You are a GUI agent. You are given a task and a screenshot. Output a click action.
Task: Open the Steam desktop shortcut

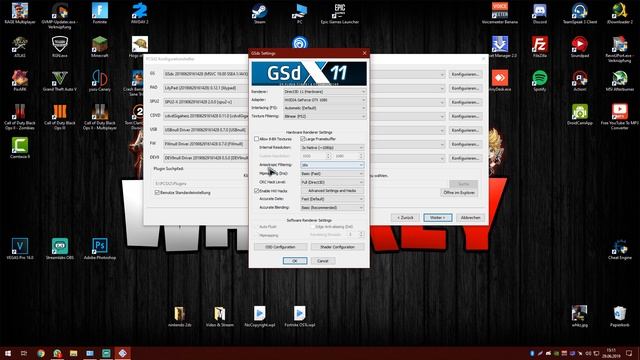coord(259,13)
